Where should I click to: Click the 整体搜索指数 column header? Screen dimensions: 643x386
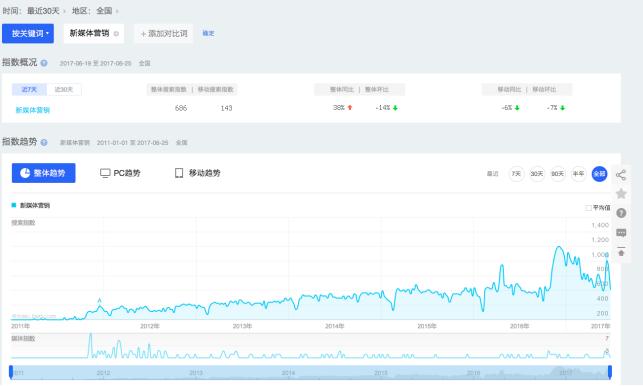[x=169, y=89]
